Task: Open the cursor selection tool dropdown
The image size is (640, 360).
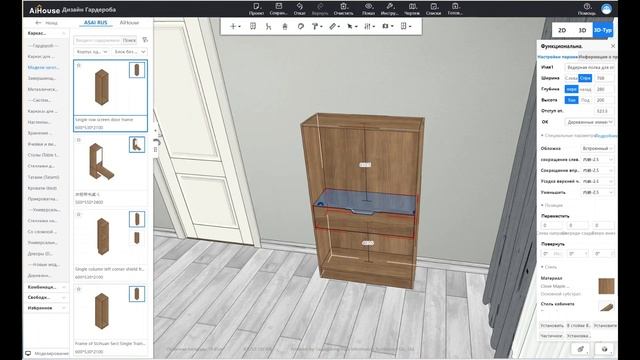Action: [352, 26]
